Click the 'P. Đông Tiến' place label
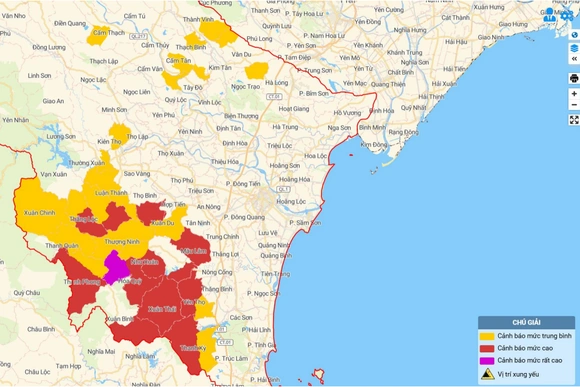Screen dimensions: 580x387 coord(243,184)
